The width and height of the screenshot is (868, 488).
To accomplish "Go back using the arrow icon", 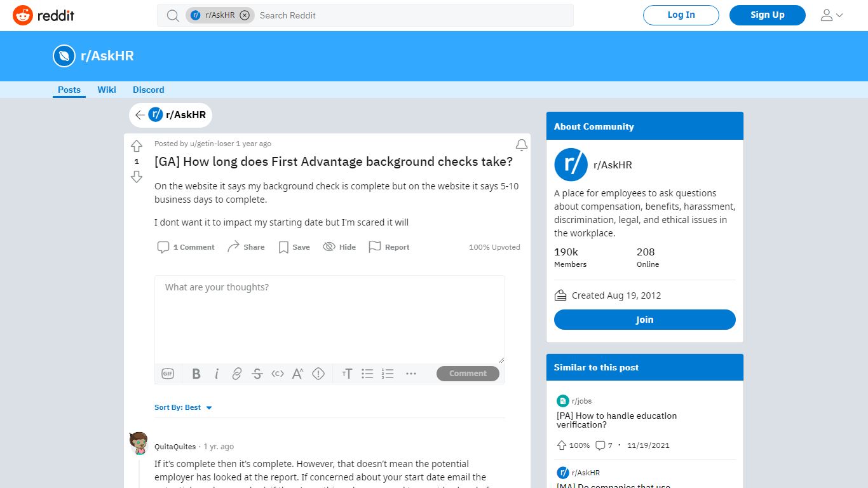I will pyautogui.click(x=140, y=115).
